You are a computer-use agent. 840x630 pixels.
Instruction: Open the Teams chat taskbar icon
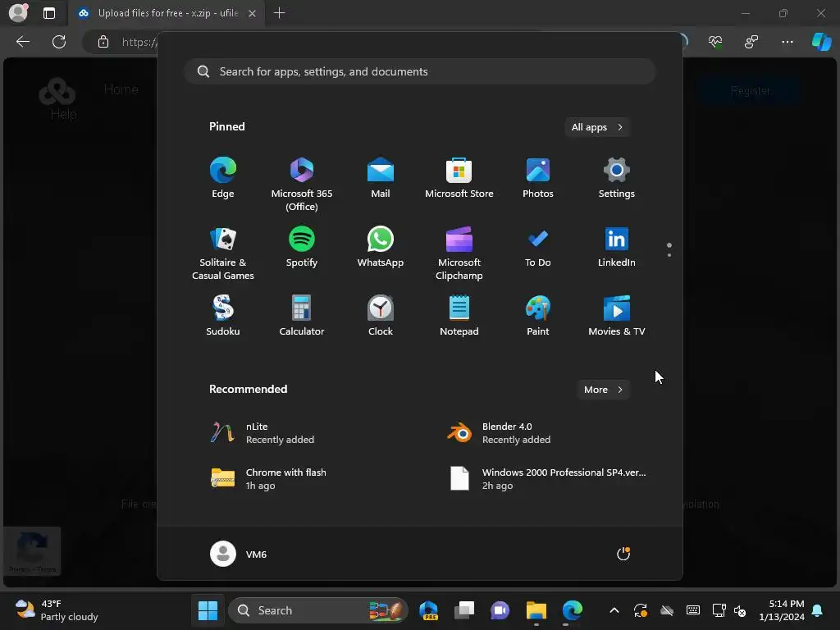click(x=500, y=610)
